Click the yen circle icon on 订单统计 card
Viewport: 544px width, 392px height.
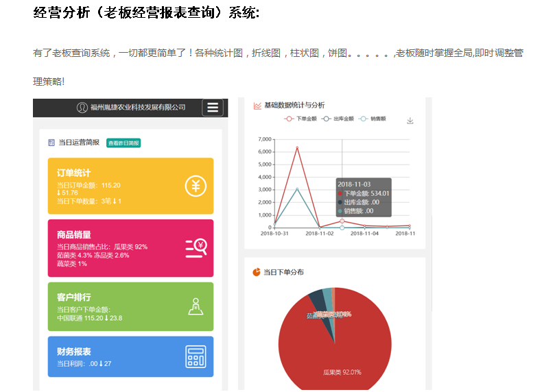coord(196,186)
